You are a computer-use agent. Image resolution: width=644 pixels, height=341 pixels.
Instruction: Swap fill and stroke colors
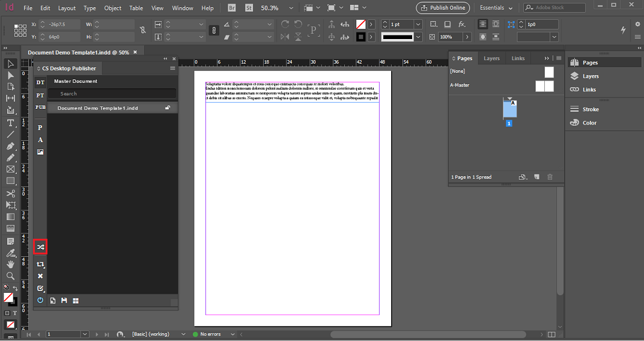(15, 288)
